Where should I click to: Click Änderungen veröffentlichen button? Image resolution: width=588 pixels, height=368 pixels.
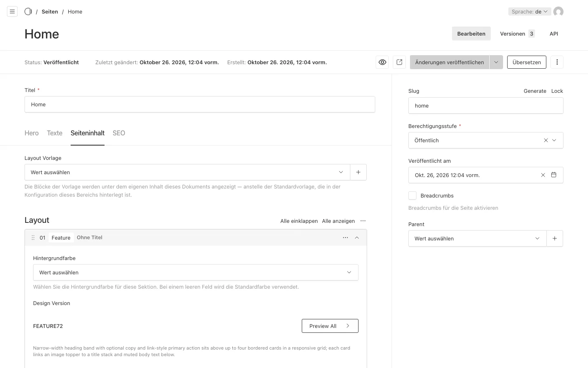450,62
